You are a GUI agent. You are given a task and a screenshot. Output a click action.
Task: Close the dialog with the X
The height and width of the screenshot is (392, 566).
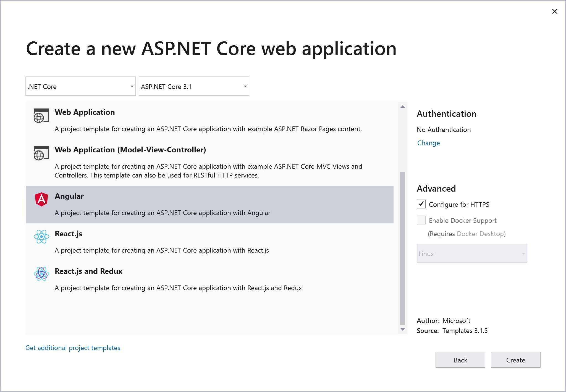[x=555, y=11]
